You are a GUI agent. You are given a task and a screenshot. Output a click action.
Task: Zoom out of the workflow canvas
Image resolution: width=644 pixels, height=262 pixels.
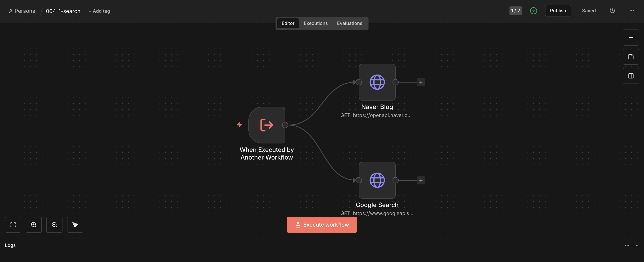[54, 224]
